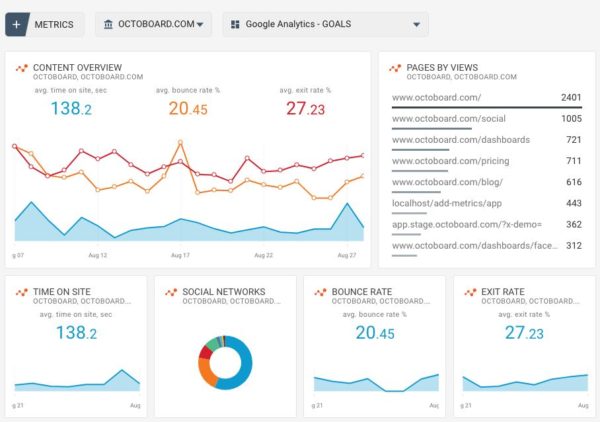
Task: Click the EXIT RATE widget title
Action: pyautogui.click(x=503, y=292)
